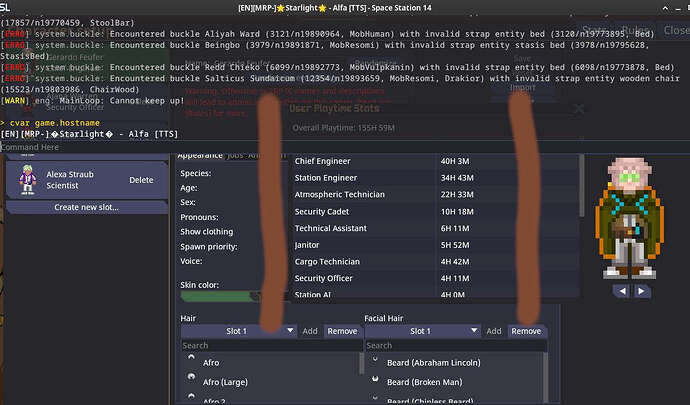The image size is (690, 405).
Task: Click the Afro hairstyle icon
Action: [x=191, y=357]
